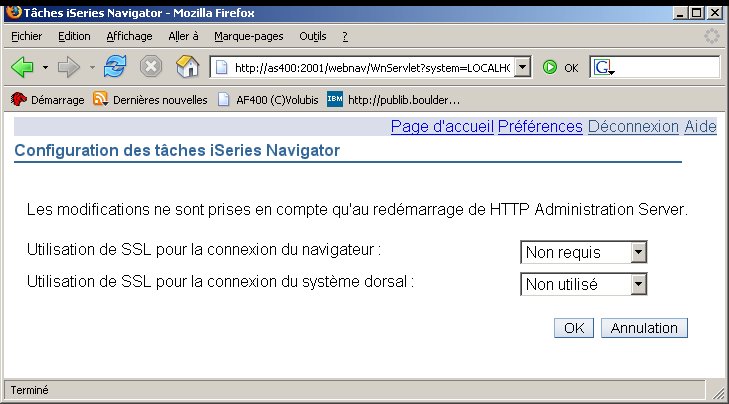Click inside the Google search field

[667, 68]
